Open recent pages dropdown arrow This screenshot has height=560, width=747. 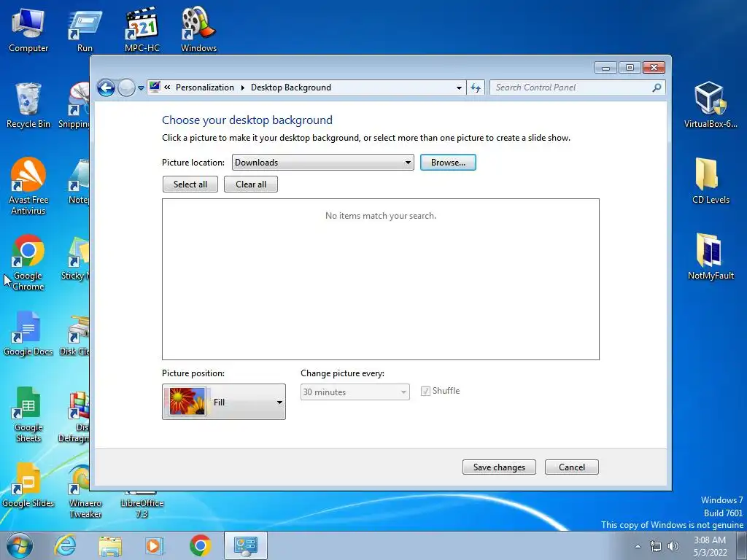tap(141, 88)
